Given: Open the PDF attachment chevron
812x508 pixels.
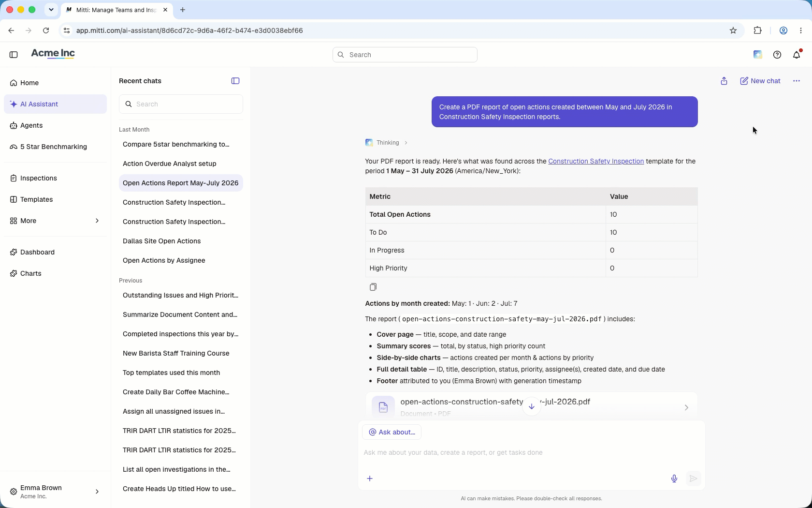Looking at the screenshot, I should tap(686, 407).
